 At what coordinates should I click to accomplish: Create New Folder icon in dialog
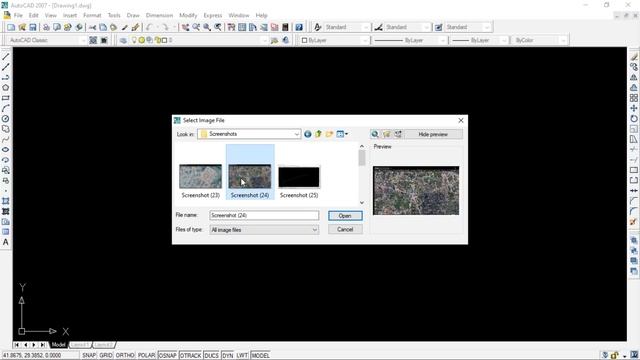[329, 134]
